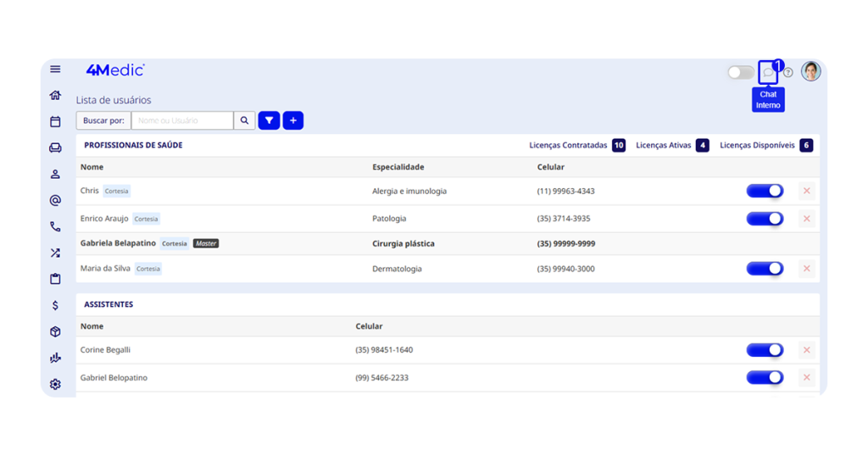The width and height of the screenshot is (868, 456).
Task: Disable the toggle for user Chris
Action: [x=765, y=192]
